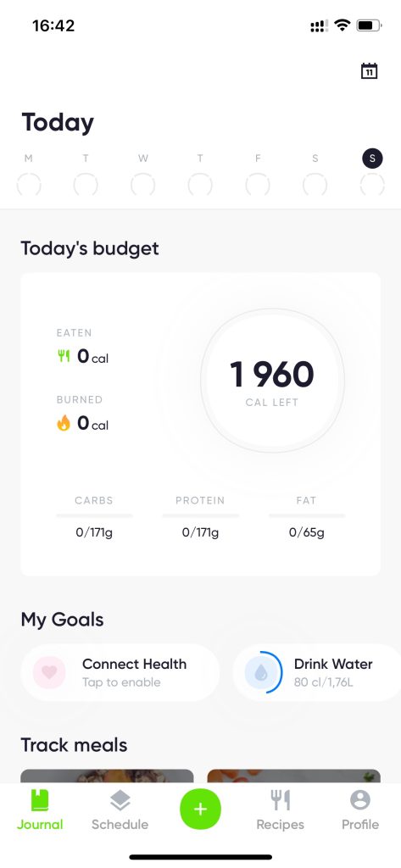Open the Recipes fork and knife icon
This screenshot has width=401, height=868.
[x=281, y=800]
